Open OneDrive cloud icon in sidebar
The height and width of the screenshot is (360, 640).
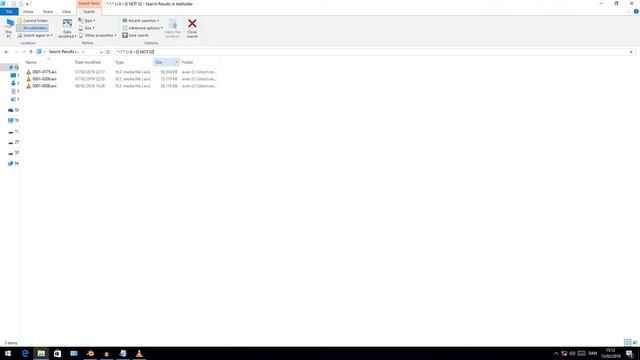pyautogui.click(x=11, y=110)
